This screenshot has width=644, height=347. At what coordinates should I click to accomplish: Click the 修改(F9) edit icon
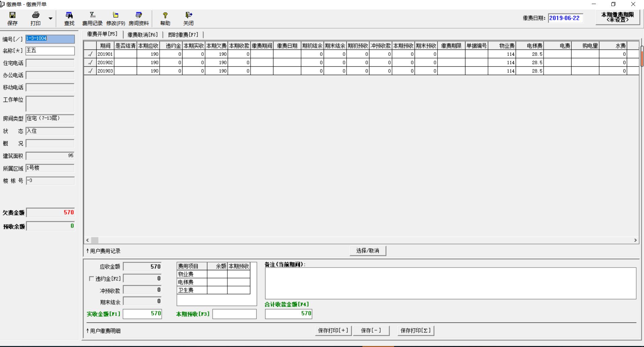[116, 19]
